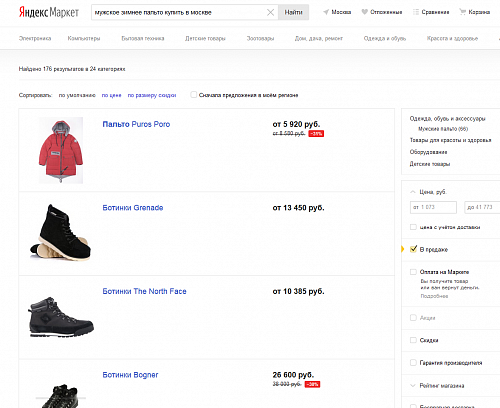Tick the Скидки filter checkbox

[413, 340]
